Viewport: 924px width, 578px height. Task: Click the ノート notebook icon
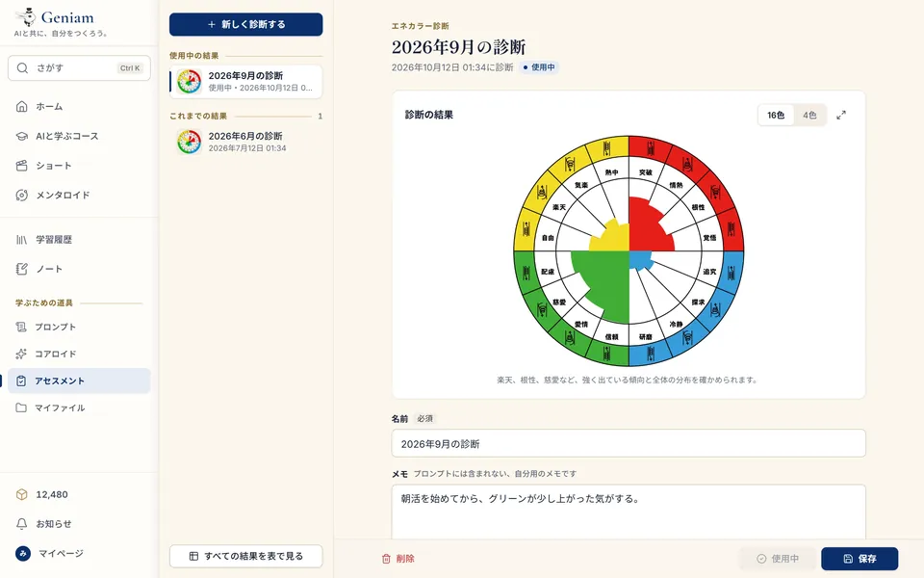pyautogui.click(x=22, y=269)
